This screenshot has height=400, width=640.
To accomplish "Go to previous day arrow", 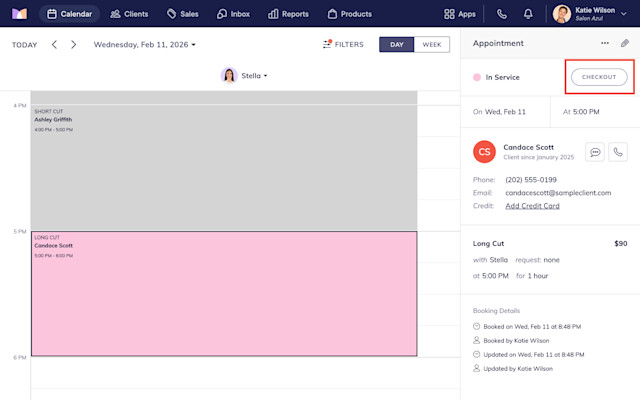I will point(54,44).
